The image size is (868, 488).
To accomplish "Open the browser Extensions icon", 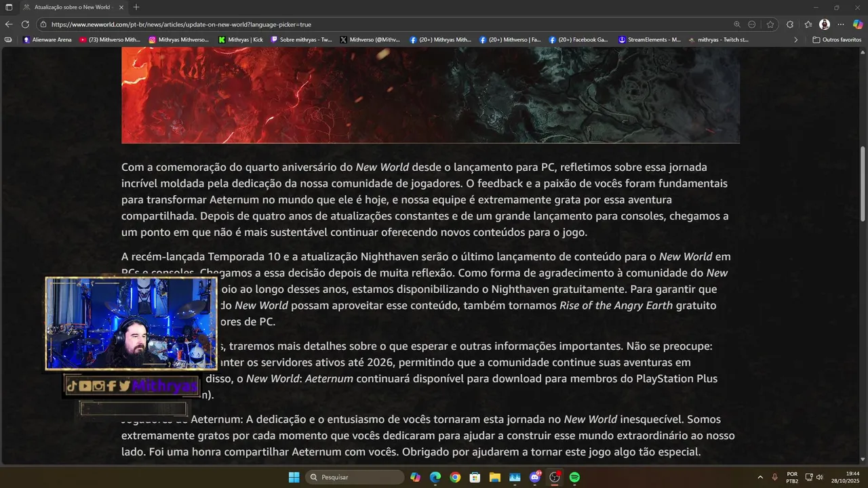I will click(x=790, y=24).
